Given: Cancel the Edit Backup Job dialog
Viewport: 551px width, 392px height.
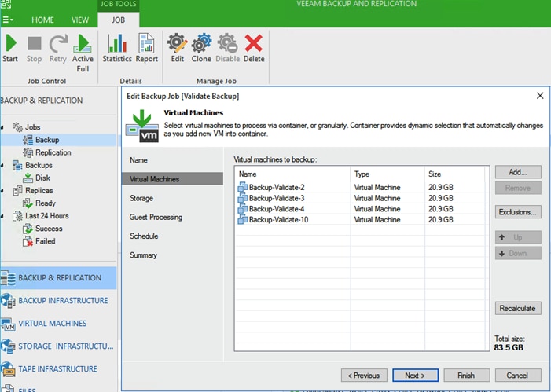Looking at the screenshot, I should tap(518, 376).
